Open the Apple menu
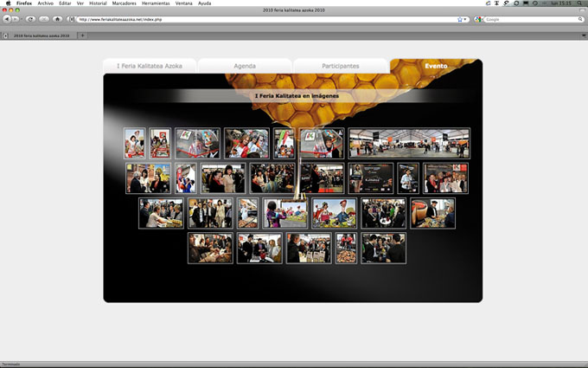Screen dimensions: 588x368 tap(9, 3)
